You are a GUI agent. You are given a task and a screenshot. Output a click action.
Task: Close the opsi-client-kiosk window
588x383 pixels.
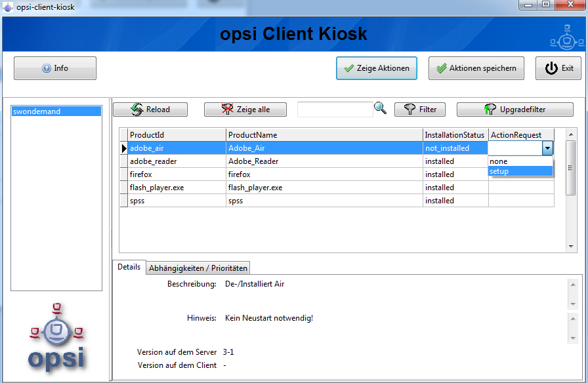[571, 5]
